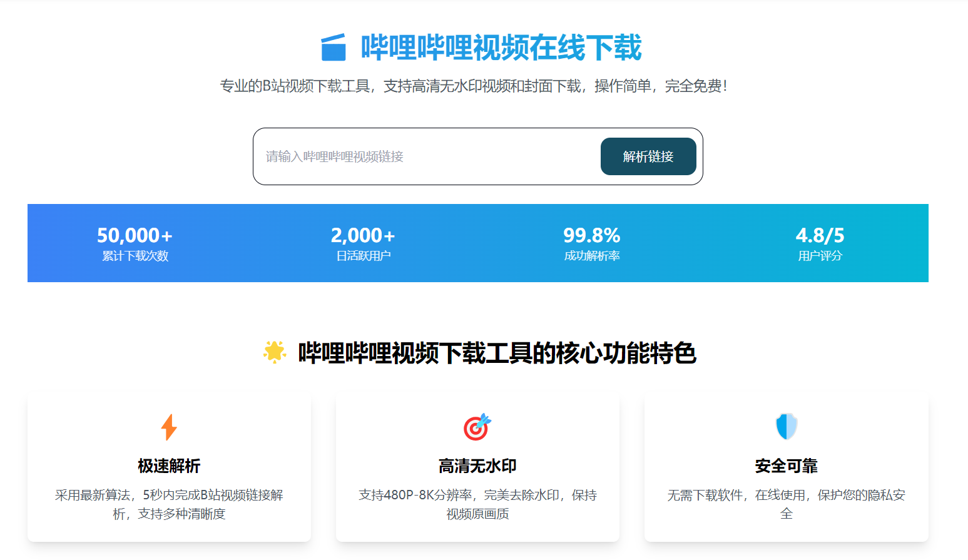This screenshot has height=560, width=968.
Task: Click the yellow star icon beside 核心功能特色
Action: pyautogui.click(x=275, y=352)
